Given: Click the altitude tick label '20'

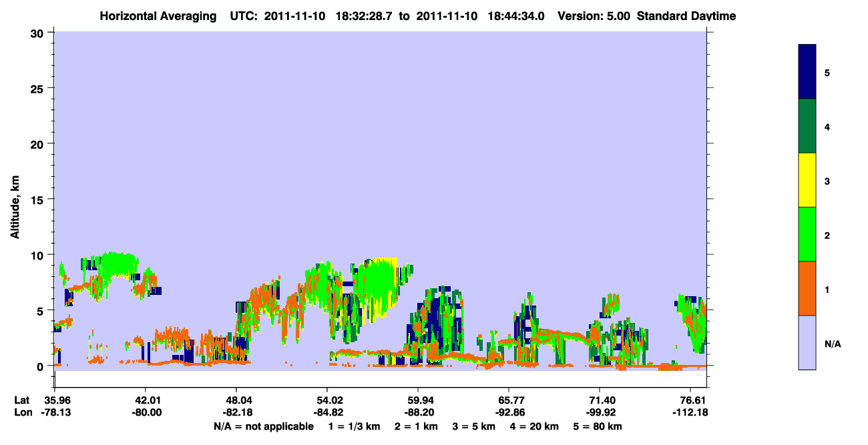Looking at the screenshot, I should click(x=39, y=143).
